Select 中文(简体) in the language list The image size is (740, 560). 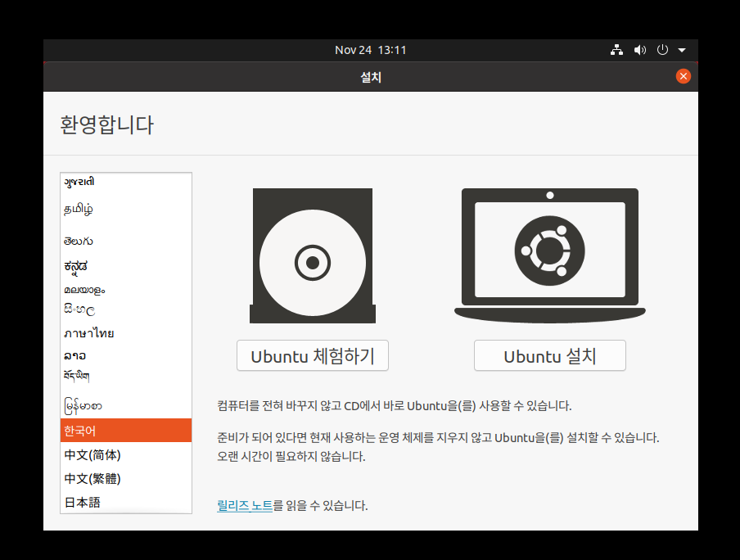point(126,454)
